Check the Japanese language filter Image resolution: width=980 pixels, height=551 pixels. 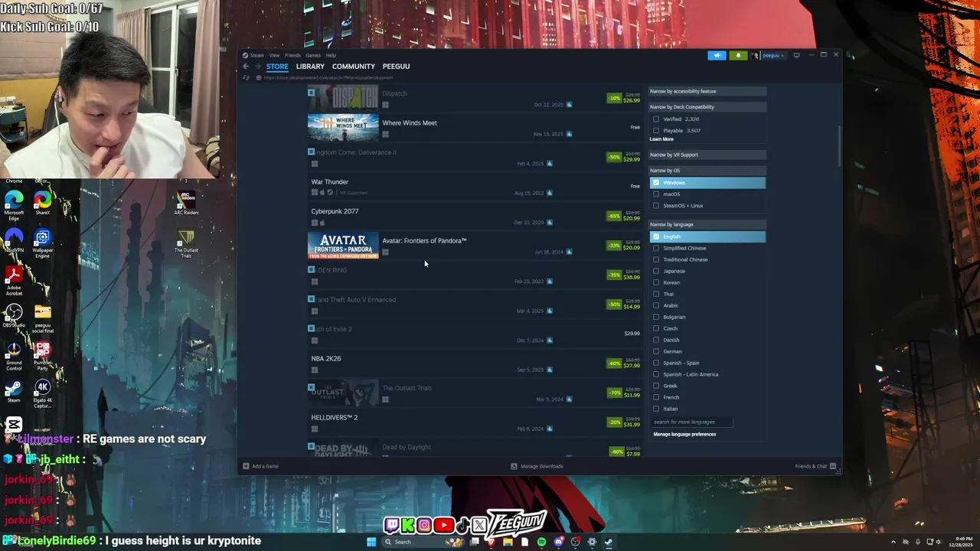click(655, 271)
